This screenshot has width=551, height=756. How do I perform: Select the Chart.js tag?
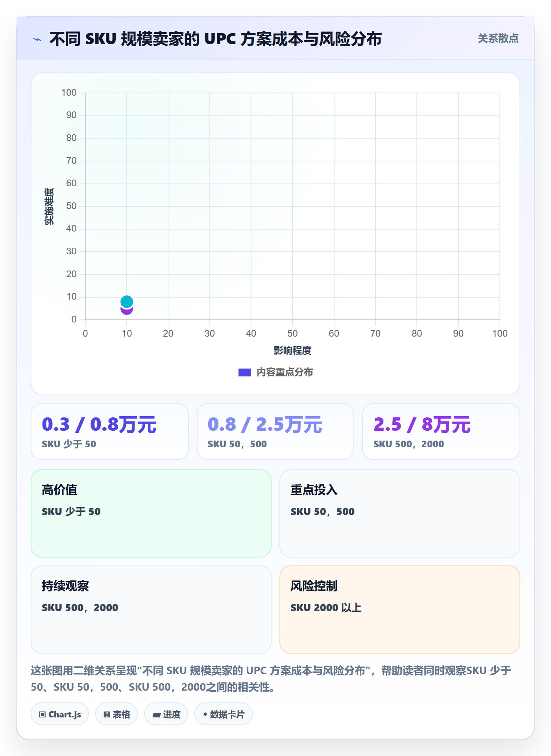(x=60, y=714)
